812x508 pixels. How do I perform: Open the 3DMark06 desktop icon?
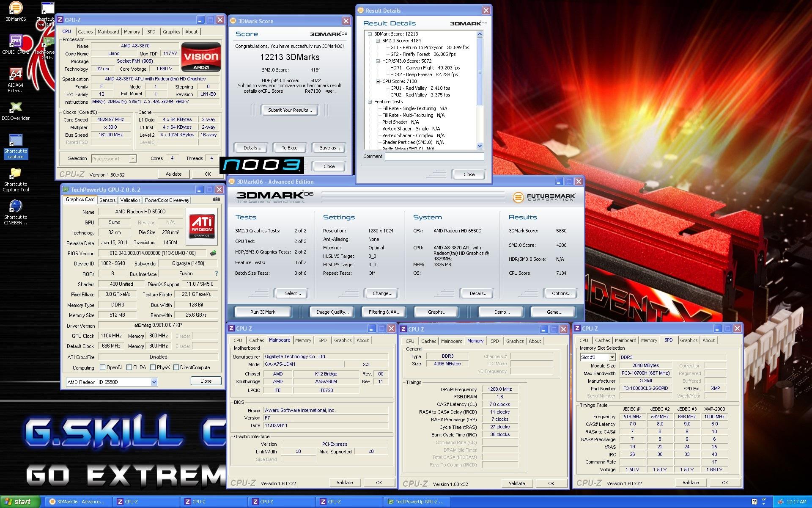click(16, 8)
